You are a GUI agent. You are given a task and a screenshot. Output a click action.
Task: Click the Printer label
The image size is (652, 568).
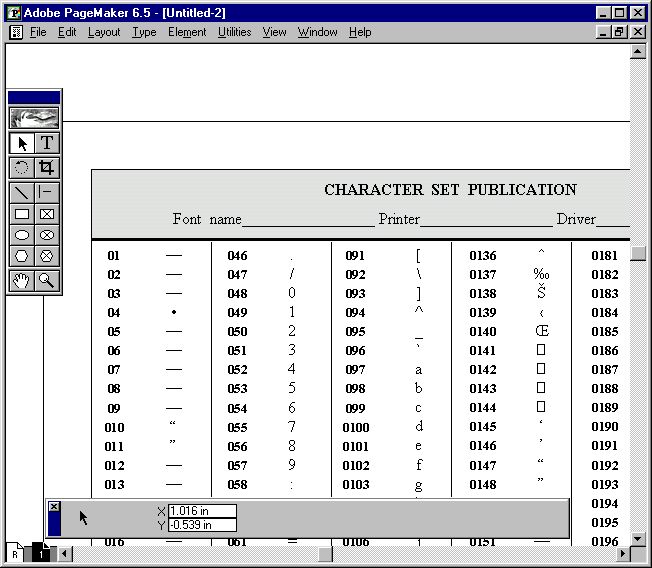coord(399,219)
